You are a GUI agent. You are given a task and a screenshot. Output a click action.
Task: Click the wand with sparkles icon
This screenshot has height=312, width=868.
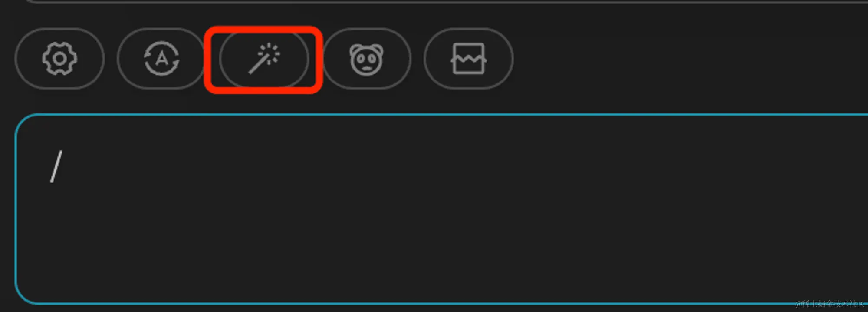point(264,58)
